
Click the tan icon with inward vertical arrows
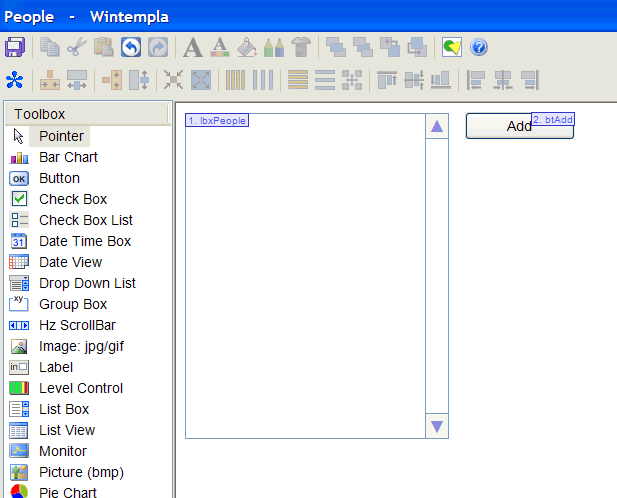[x=112, y=80]
